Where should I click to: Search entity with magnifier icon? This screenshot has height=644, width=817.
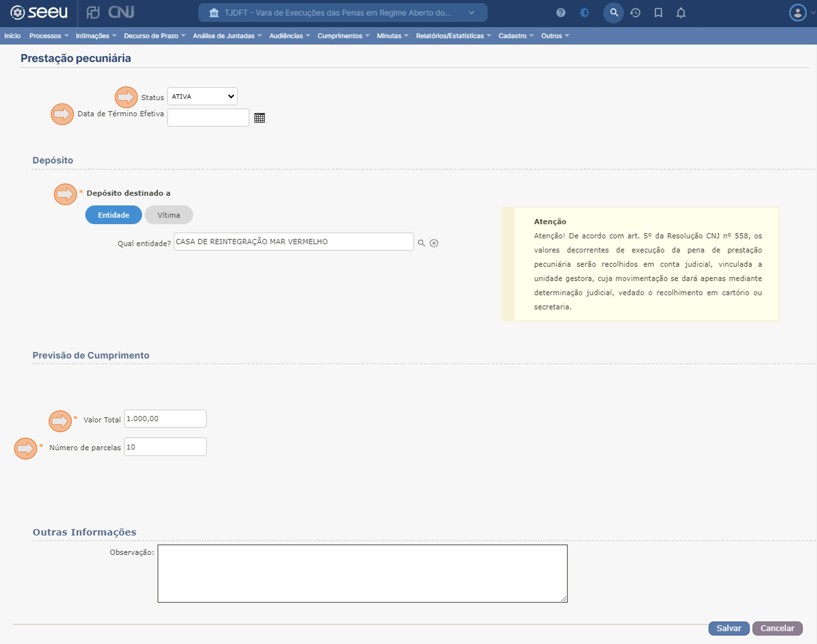click(x=422, y=243)
